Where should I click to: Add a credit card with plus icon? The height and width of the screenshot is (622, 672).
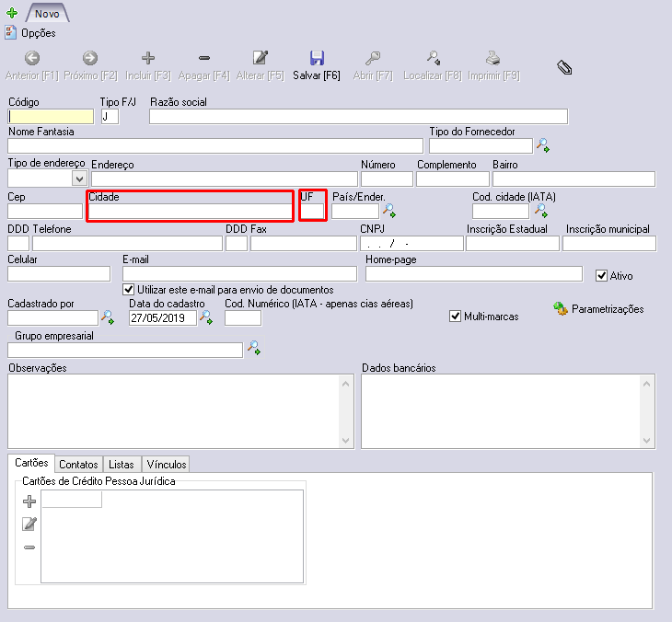(29, 501)
